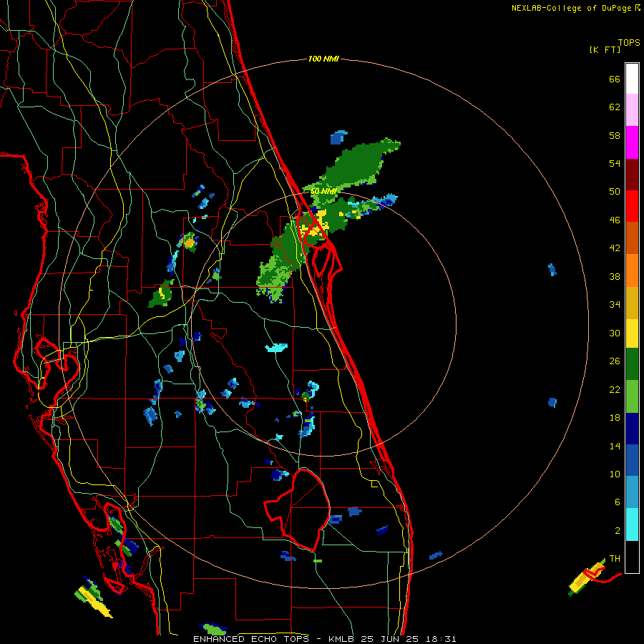
Task: Pick the '22' scale label
Action: (615, 389)
